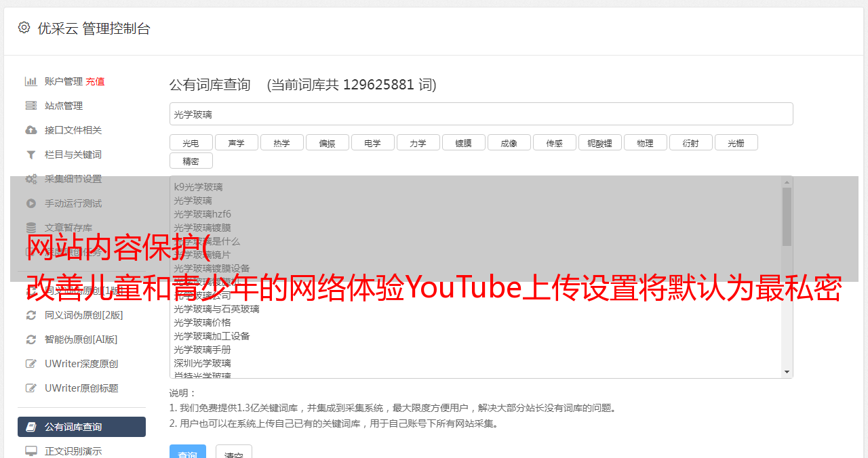Click the edit icon for UWriter深度原创
The image size is (868, 458).
coord(31,364)
